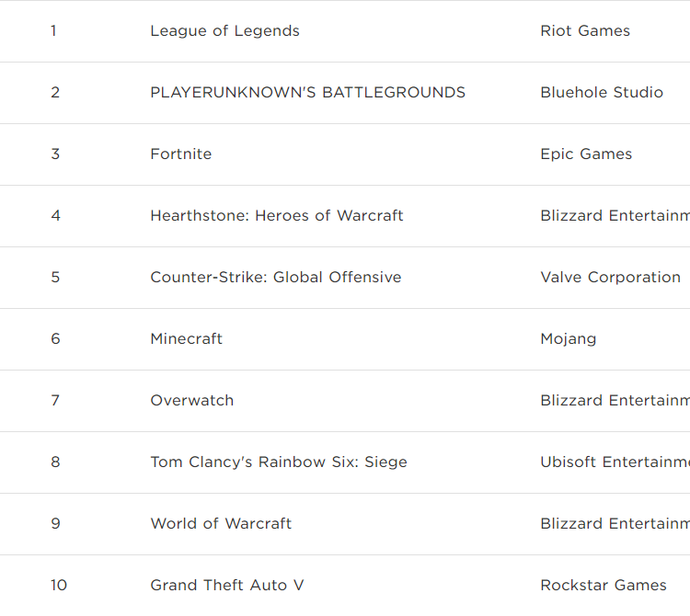
Task: Click the Mojang publisher name
Action: click(x=568, y=339)
